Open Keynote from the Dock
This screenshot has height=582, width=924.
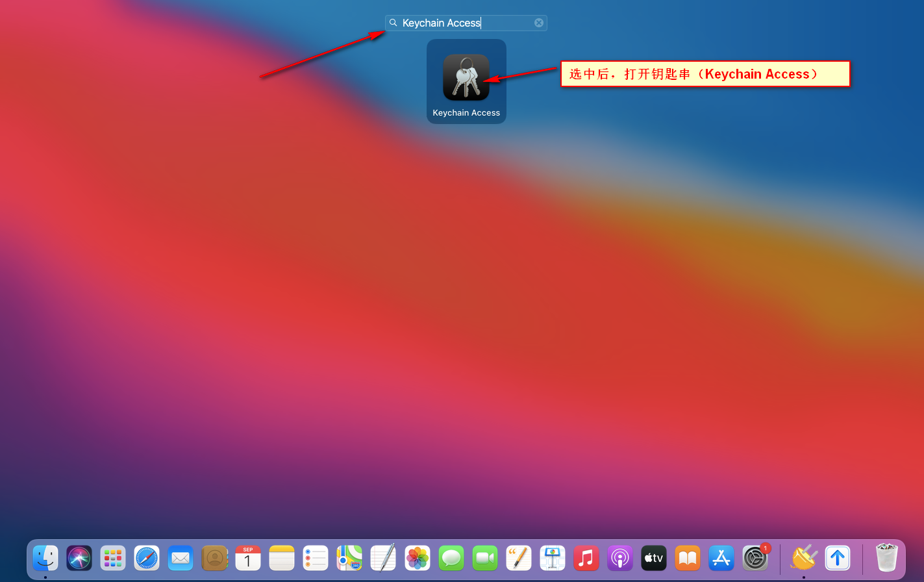(x=553, y=558)
